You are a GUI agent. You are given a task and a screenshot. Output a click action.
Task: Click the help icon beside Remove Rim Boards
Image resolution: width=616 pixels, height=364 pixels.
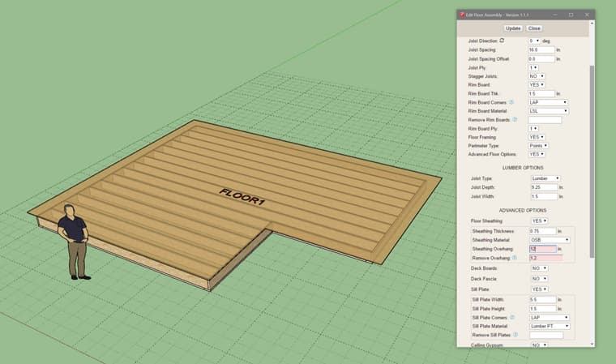[x=515, y=119]
